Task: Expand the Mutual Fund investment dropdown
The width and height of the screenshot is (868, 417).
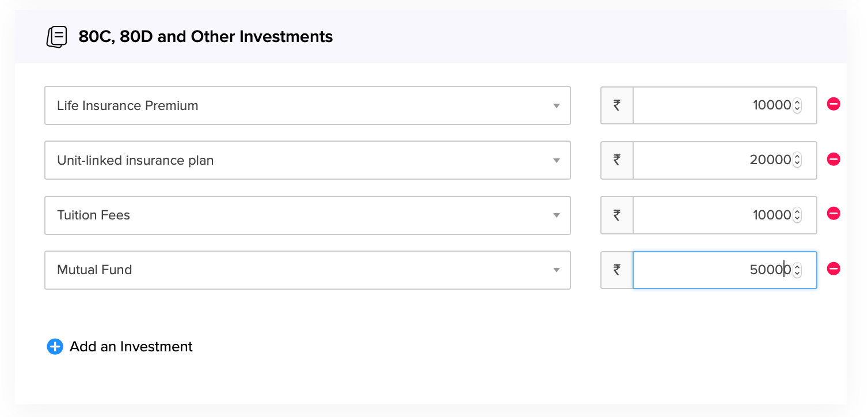Action: [307, 270]
